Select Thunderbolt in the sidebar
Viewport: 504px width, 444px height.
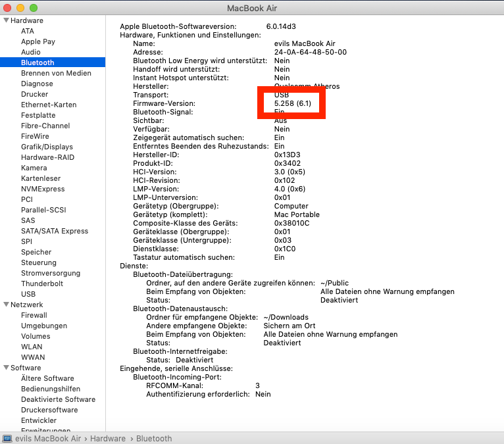[x=42, y=284]
